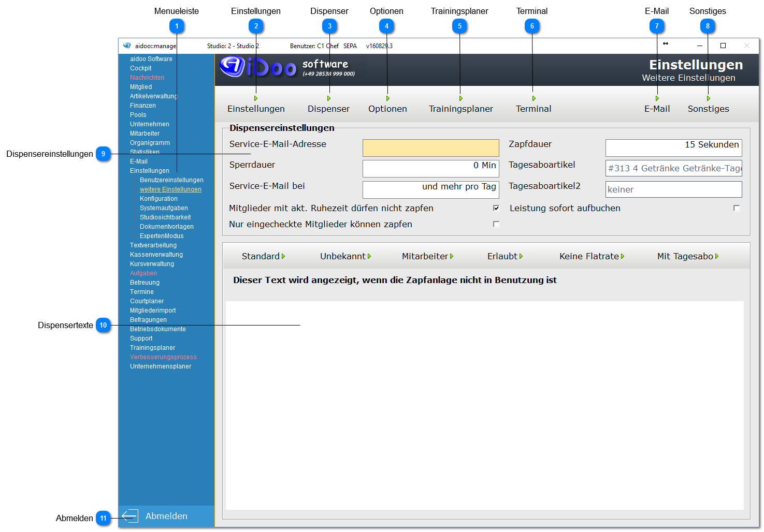Click the Sperrdauer Min input field
This screenshot has height=532, width=764.
point(431,169)
